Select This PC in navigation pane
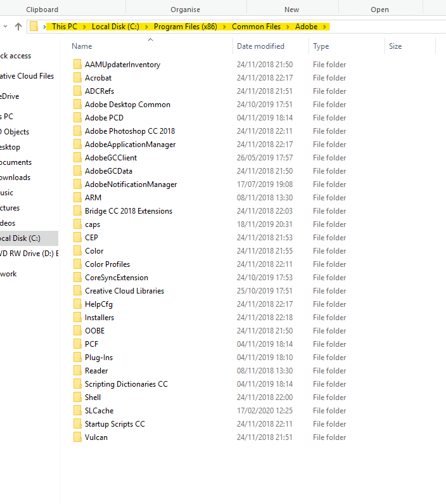 [6, 117]
